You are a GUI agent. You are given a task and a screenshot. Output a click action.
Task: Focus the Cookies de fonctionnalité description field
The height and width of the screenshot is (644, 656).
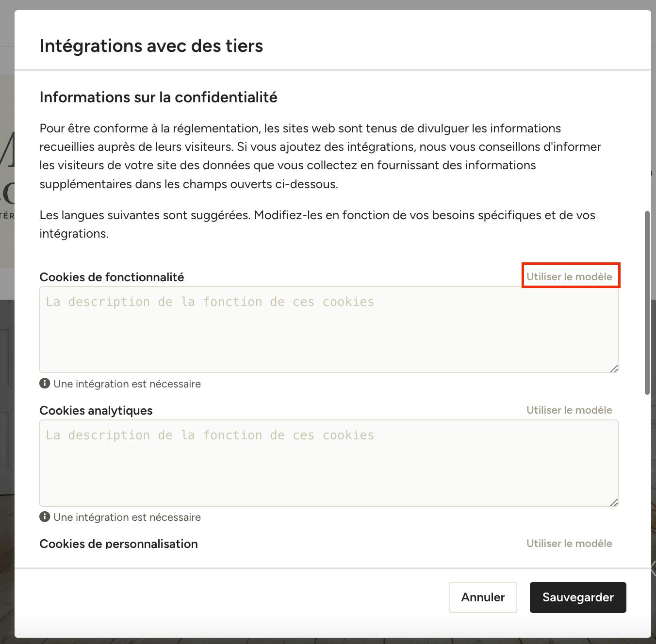coord(329,329)
